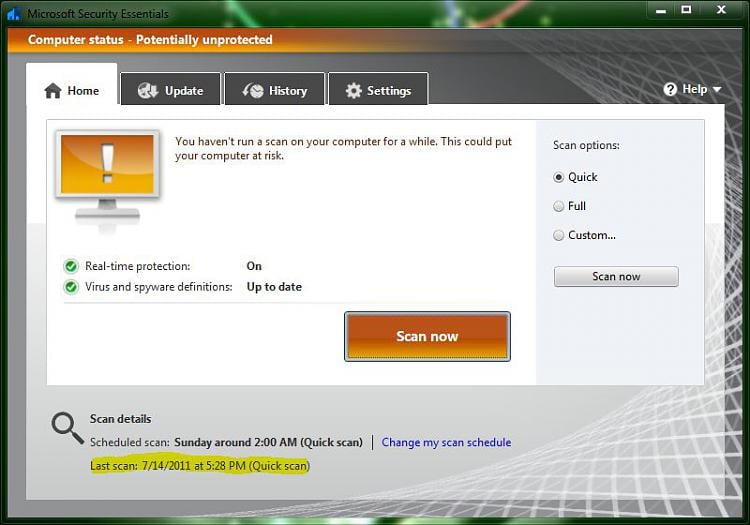The height and width of the screenshot is (525, 750).
Task: Click the globe update icon
Action: [147, 90]
